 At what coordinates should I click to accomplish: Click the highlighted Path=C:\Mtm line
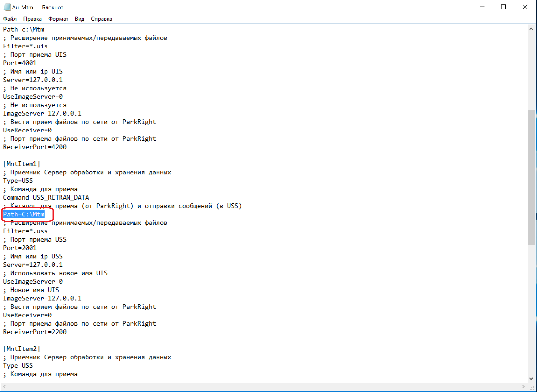24,214
